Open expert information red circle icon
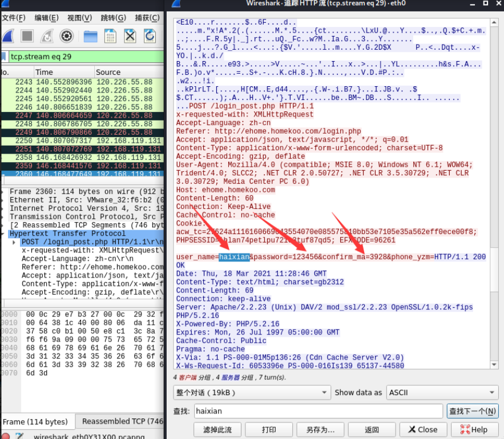504x439 pixels. tap(5, 436)
